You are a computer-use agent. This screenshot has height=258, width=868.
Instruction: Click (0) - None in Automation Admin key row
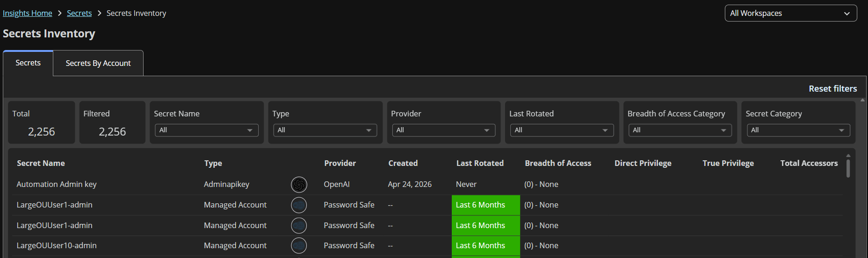tap(541, 184)
